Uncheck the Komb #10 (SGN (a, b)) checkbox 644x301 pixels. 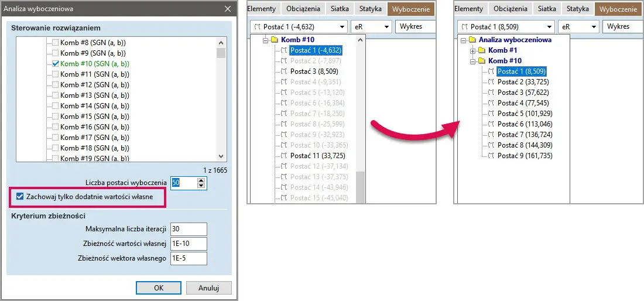[x=56, y=64]
